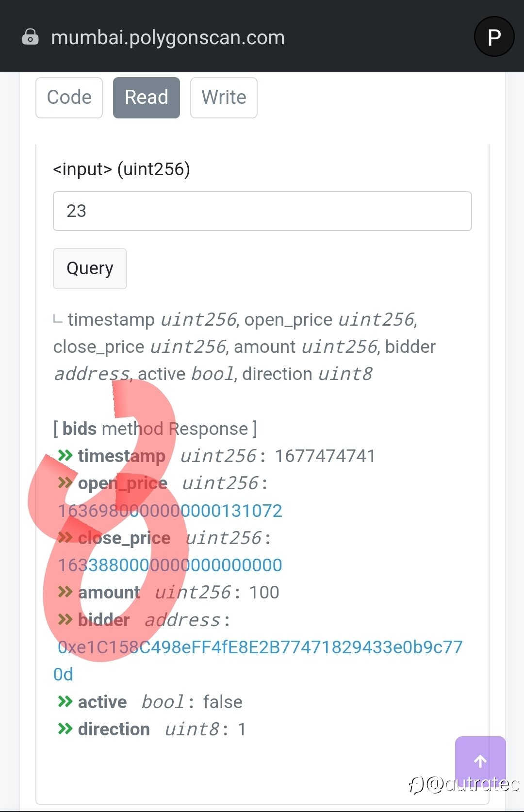Click green chevrons beside timestamp
This screenshot has height=812, width=524.
(65, 456)
